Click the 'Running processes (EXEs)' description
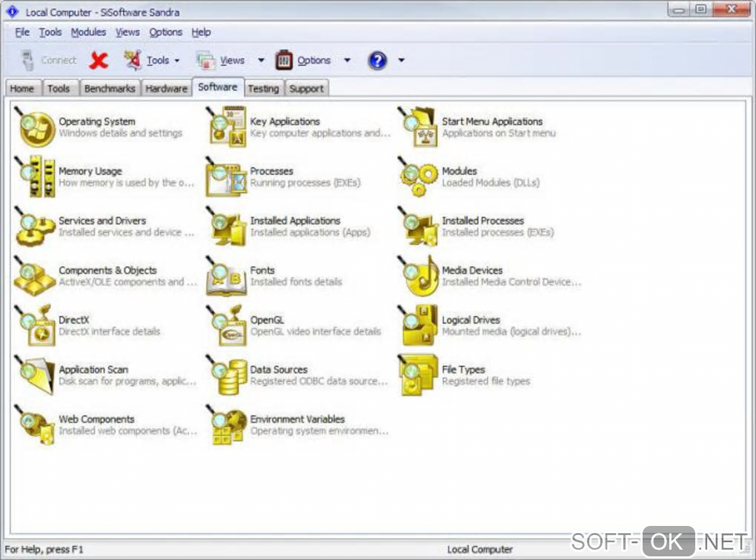The height and width of the screenshot is (560, 756). click(x=305, y=183)
